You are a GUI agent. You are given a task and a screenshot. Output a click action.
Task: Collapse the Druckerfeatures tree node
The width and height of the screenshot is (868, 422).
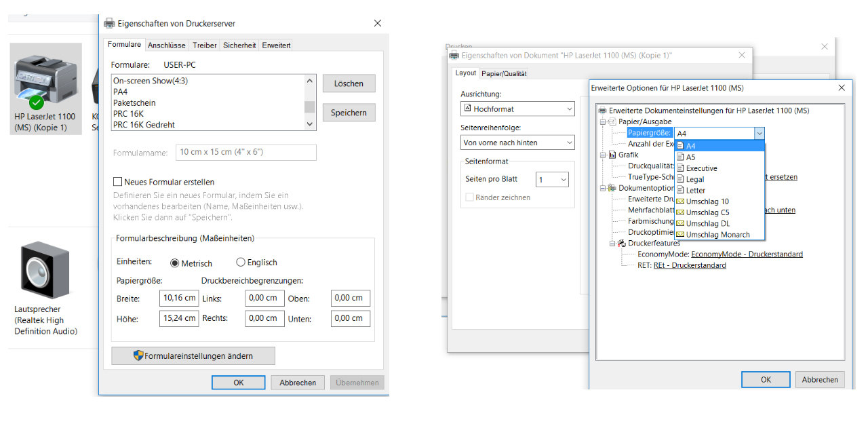click(x=612, y=243)
